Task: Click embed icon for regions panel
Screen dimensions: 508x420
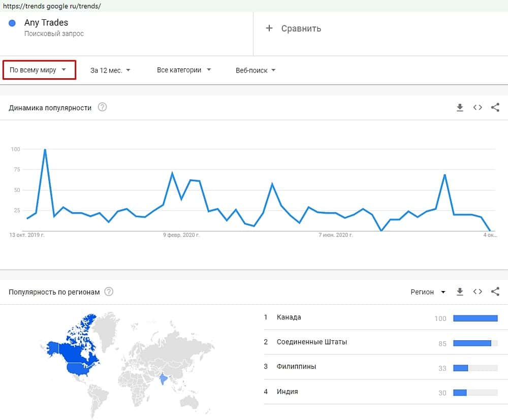Action: (478, 292)
